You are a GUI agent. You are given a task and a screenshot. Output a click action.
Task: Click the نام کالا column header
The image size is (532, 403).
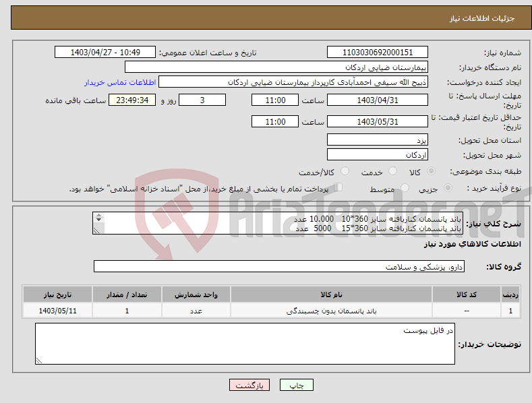click(x=331, y=294)
